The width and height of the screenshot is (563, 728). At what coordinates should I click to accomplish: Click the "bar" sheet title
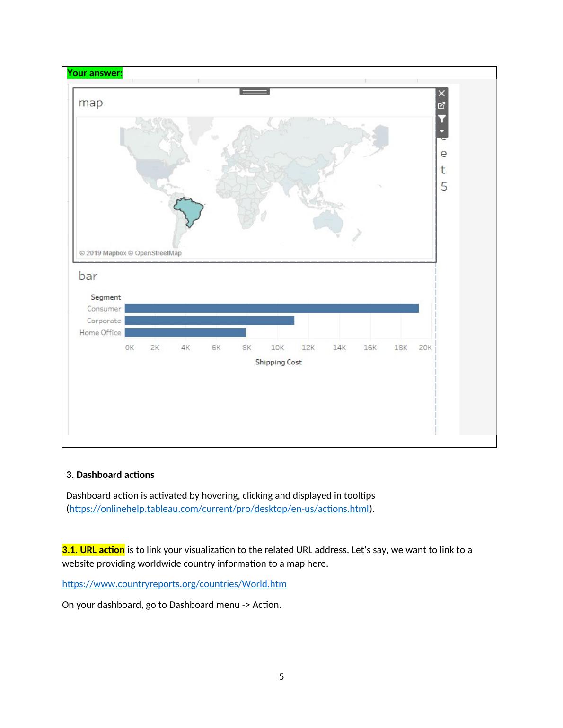(88, 276)
